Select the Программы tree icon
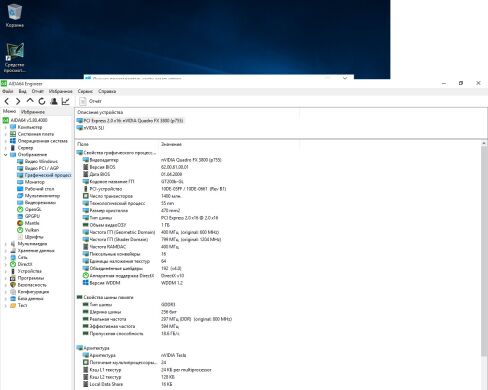The width and height of the screenshot is (488, 390). point(13,278)
